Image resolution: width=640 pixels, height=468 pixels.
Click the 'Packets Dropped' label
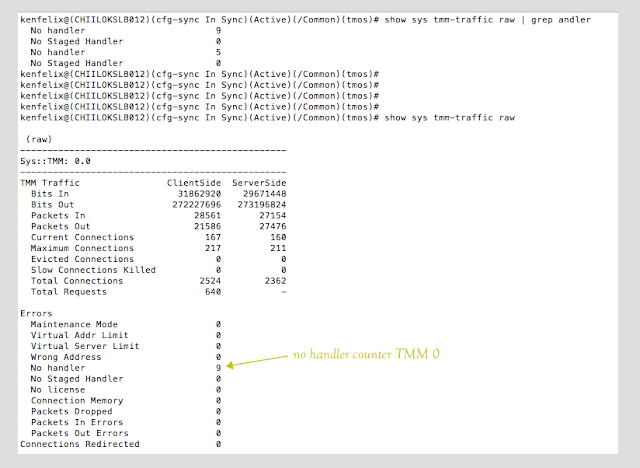pos(71,411)
